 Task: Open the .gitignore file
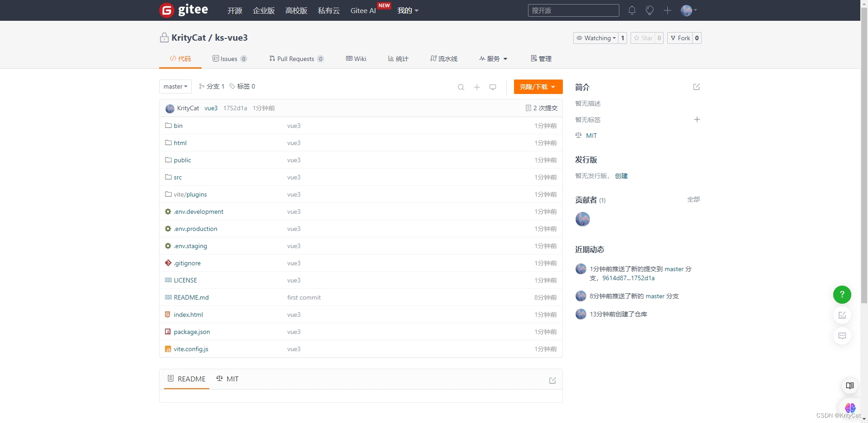click(x=187, y=263)
